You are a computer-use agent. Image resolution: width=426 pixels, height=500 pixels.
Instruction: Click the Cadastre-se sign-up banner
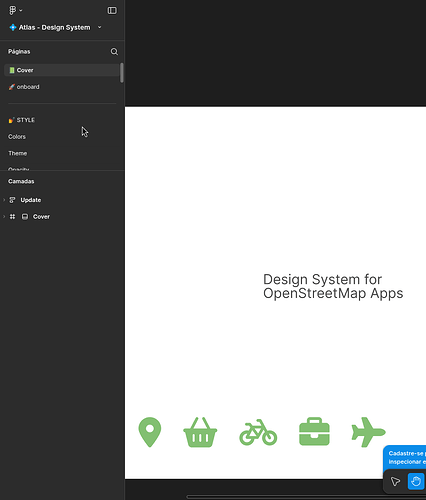[x=404, y=457]
